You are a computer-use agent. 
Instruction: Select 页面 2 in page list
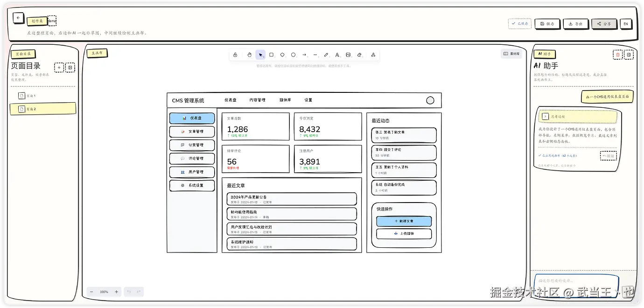[42, 109]
